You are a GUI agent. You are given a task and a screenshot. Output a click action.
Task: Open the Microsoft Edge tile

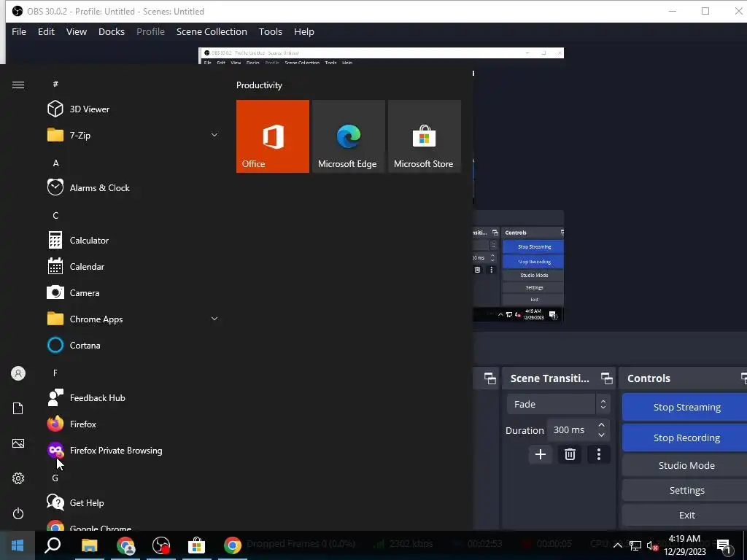tap(348, 136)
